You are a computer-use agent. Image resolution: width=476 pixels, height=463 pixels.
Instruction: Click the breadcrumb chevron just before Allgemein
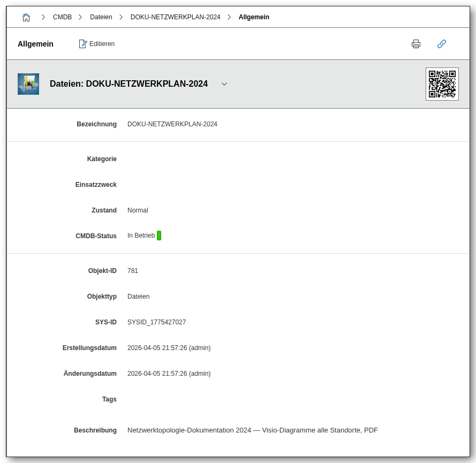[x=229, y=17]
